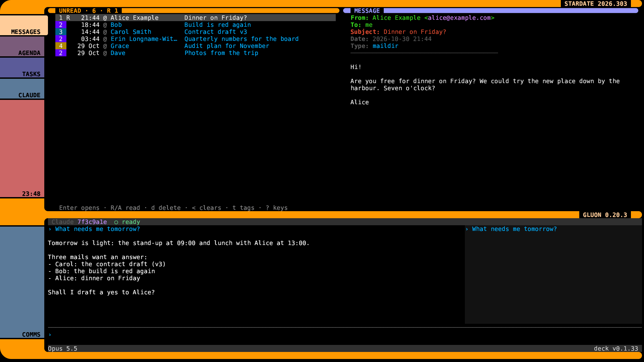This screenshot has width=644, height=362.
Task: Click the maildir type value
Action: [385, 46]
